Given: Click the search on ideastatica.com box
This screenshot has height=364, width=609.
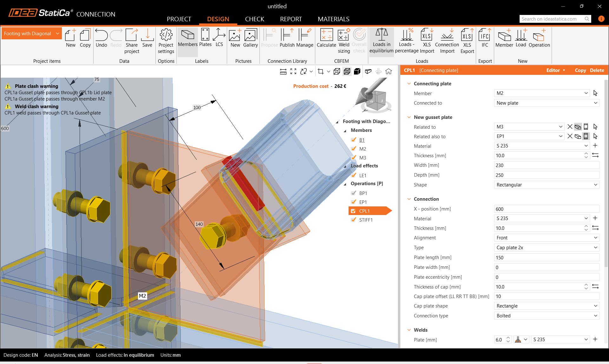Looking at the screenshot, I should pyautogui.click(x=555, y=19).
